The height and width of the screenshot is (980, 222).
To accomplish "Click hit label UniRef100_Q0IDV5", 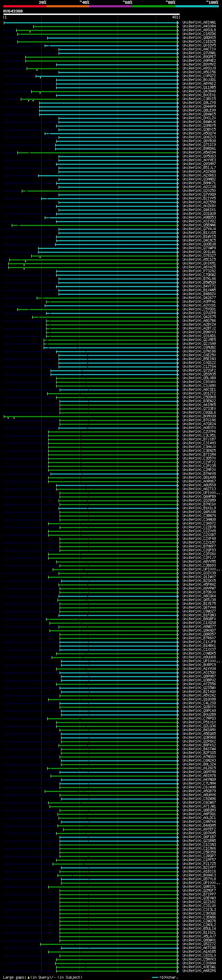I will point(199,45).
